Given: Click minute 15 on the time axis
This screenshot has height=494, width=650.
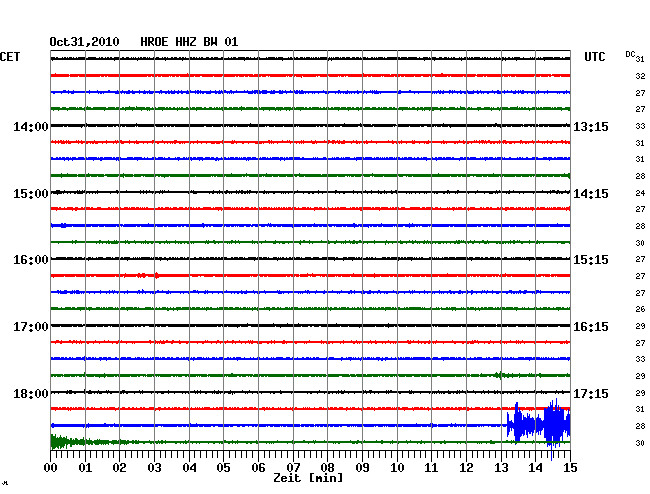Looking at the screenshot, I should (x=570, y=467).
